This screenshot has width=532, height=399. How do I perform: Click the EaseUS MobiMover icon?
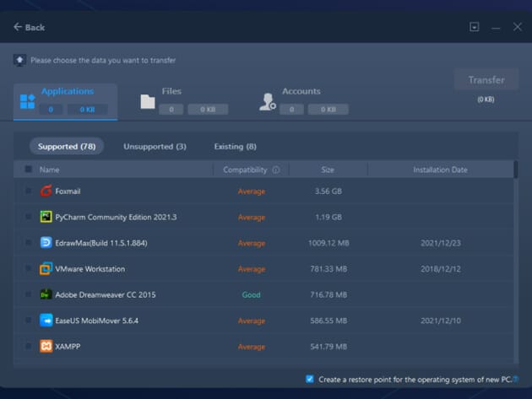coord(46,321)
